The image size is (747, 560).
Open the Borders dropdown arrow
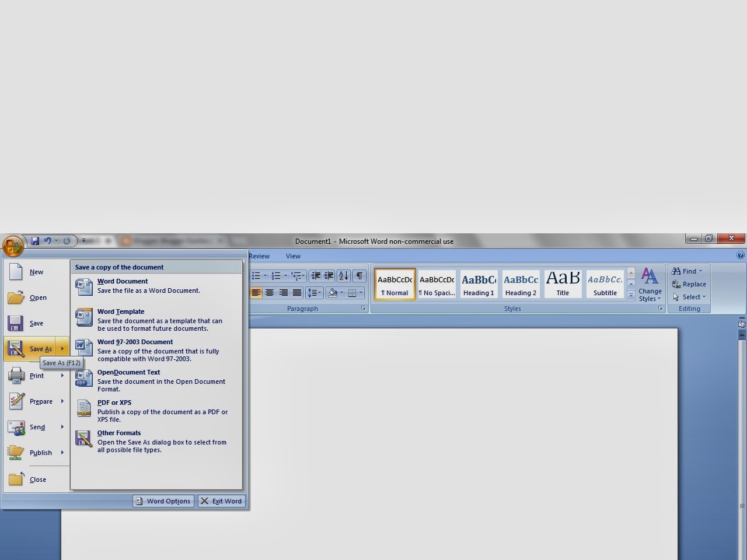tap(362, 292)
